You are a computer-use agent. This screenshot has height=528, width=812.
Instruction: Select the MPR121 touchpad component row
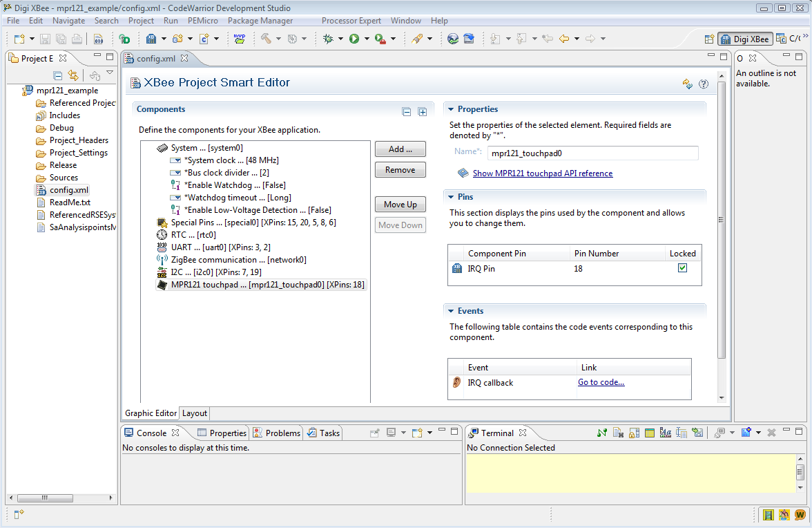261,285
